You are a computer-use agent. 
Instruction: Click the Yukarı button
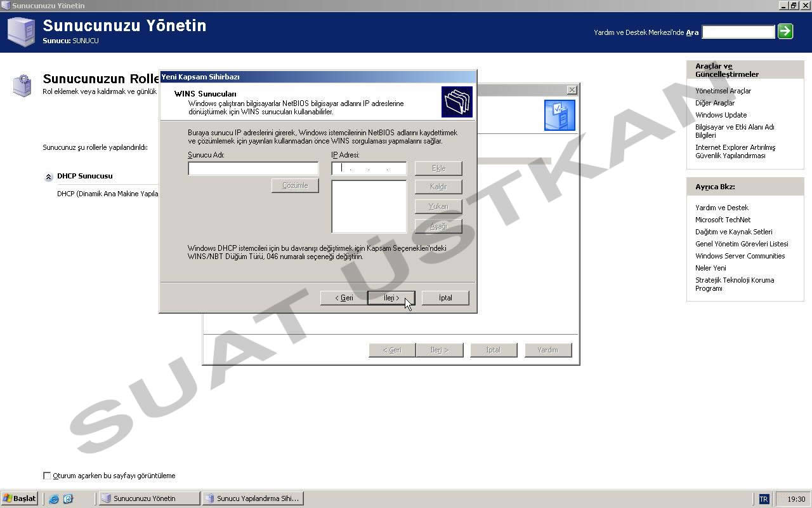(x=438, y=206)
